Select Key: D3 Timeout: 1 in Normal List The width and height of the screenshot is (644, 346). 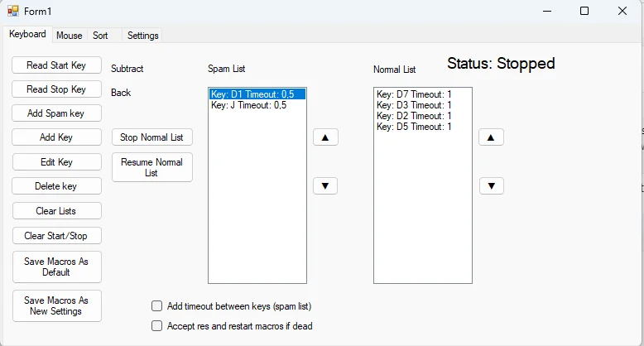point(423,105)
